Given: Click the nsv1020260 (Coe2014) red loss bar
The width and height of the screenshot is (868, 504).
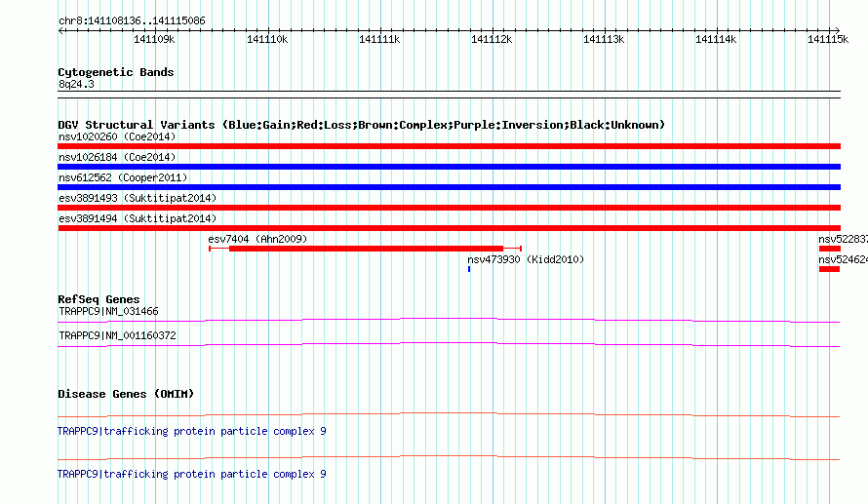Looking at the screenshot, I should pyautogui.click(x=449, y=146).
